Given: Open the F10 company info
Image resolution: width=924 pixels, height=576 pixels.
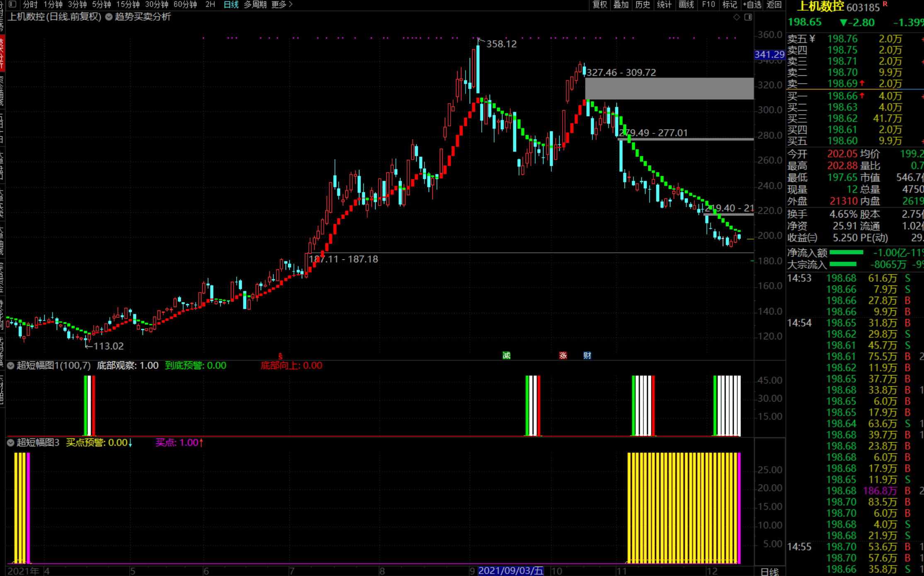Looking at the screenshot, I should click(708, 4).
